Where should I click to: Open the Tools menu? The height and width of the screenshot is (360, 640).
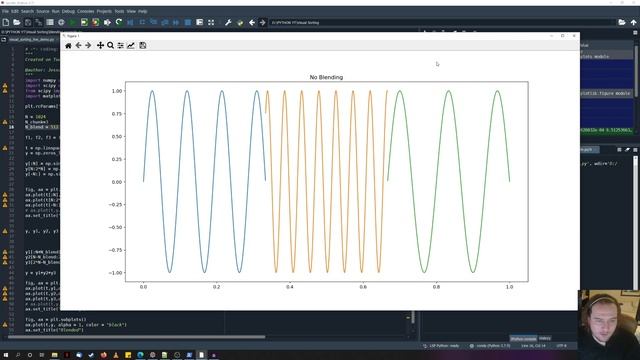[x=119, y=11]
